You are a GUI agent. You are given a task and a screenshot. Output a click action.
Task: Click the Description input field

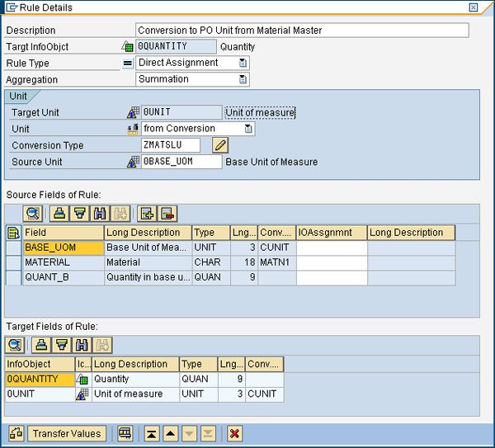(302, 31)
